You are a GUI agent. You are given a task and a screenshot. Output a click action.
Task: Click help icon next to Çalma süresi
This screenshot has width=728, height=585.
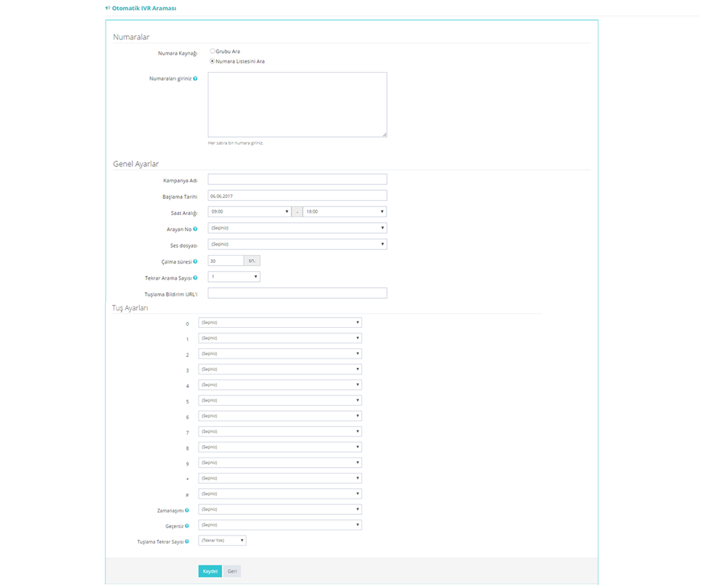[195, 262]
